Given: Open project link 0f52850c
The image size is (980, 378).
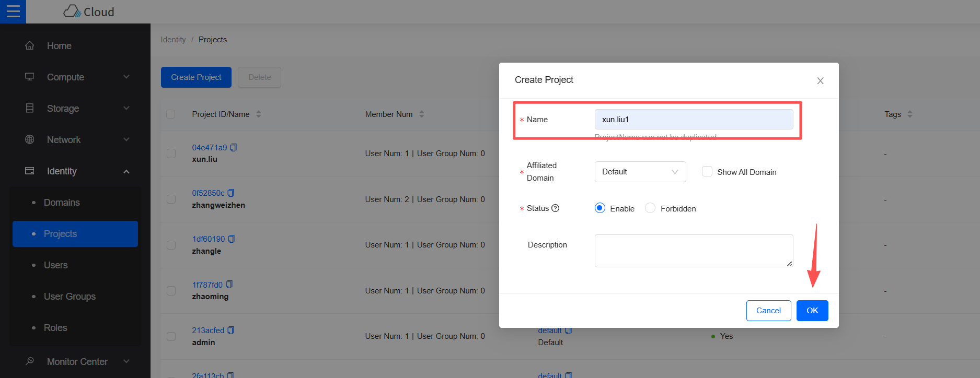Looking at the screenshot, I should [x=208, y=193].
